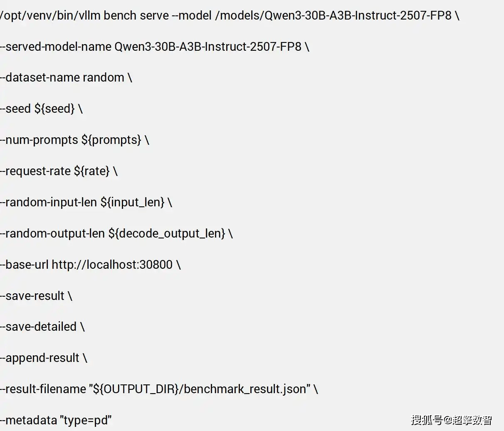The image size is (504, 431).
Task: Click the 搜狐号@超擎数智 watermark
Action: coord(452,420)
